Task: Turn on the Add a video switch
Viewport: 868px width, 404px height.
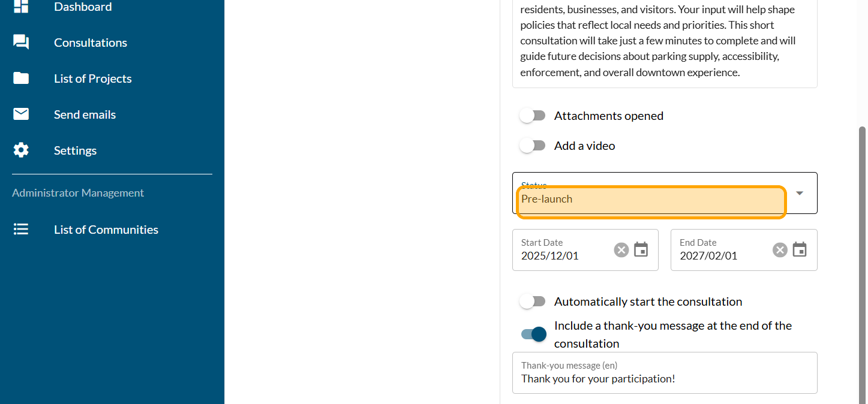Action: pos(532,146)
